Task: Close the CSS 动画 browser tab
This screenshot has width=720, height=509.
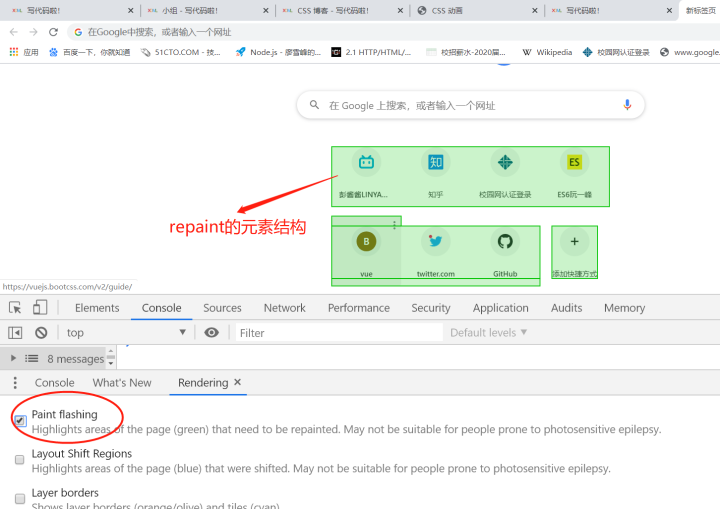Action: (x=534, y=10)
